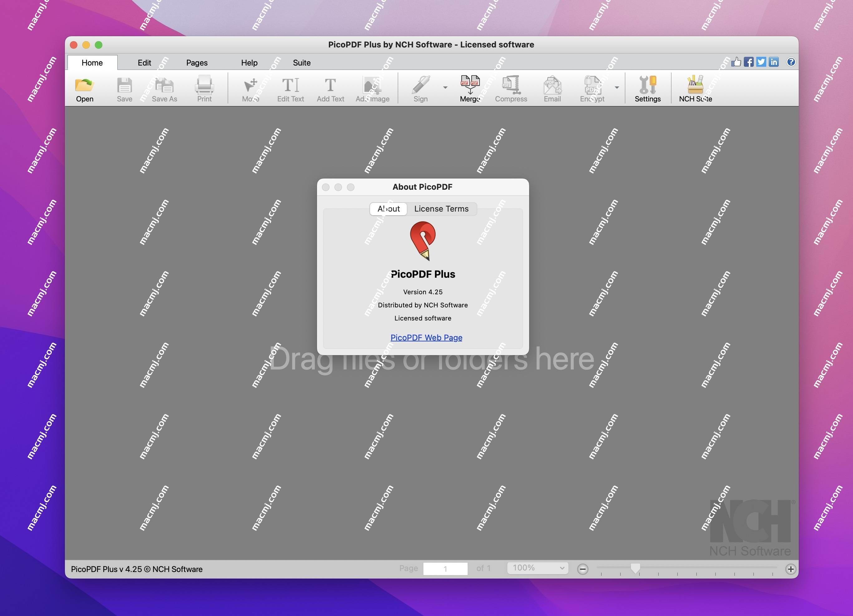Select the Add Text tool
Viewport: 853px width, 616px height.
pos(330,89)
